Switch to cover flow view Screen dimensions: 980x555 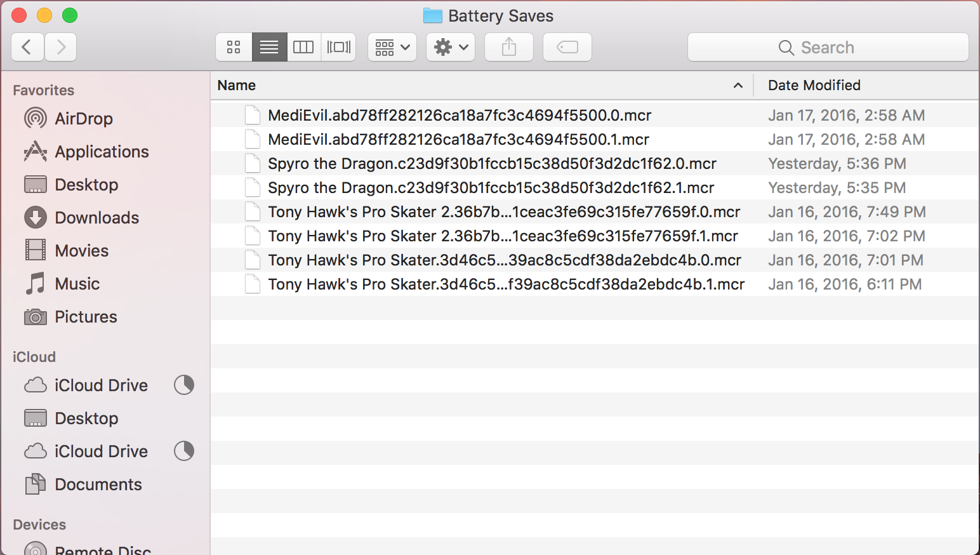339,47
